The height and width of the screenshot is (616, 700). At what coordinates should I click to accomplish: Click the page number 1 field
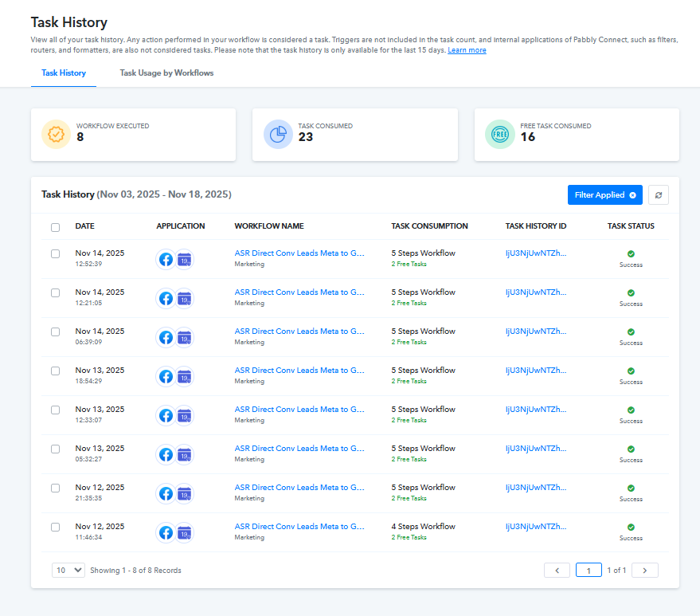click(589, 570)
